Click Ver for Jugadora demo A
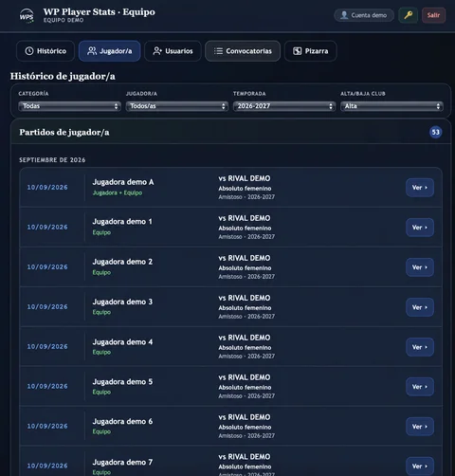The height and width of the screenshot is (476, 455). point(420,188)
